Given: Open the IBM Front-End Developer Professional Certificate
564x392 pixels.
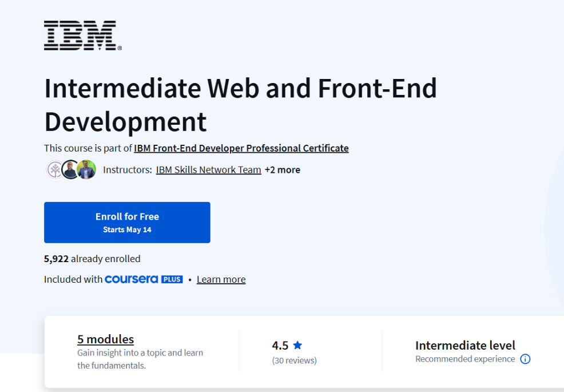Looking at the screenshot, I should coord(241,148).
